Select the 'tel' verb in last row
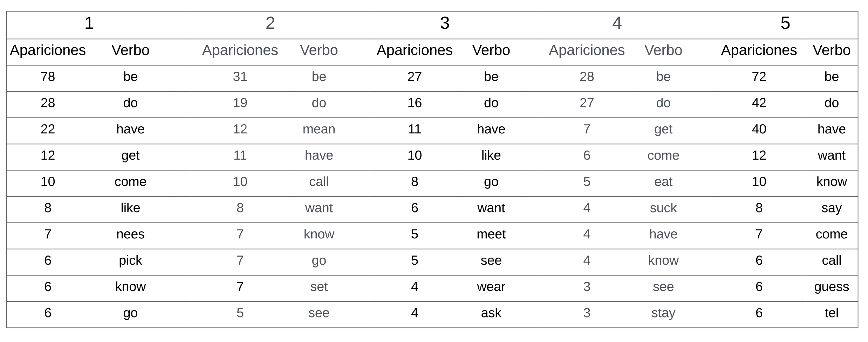Viewport: 868px width, 342px height. [x=832, y=313]
